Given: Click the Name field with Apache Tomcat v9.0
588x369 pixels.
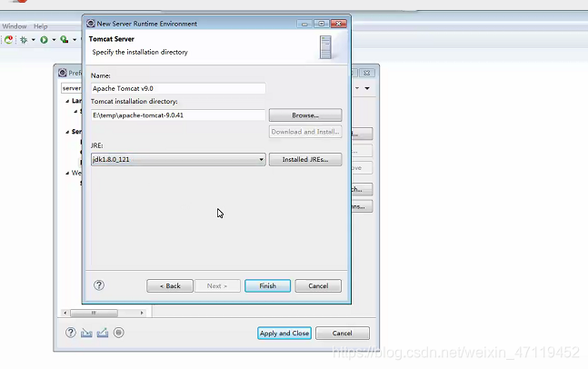Looking at the screenshot, I should pos(178,88).
